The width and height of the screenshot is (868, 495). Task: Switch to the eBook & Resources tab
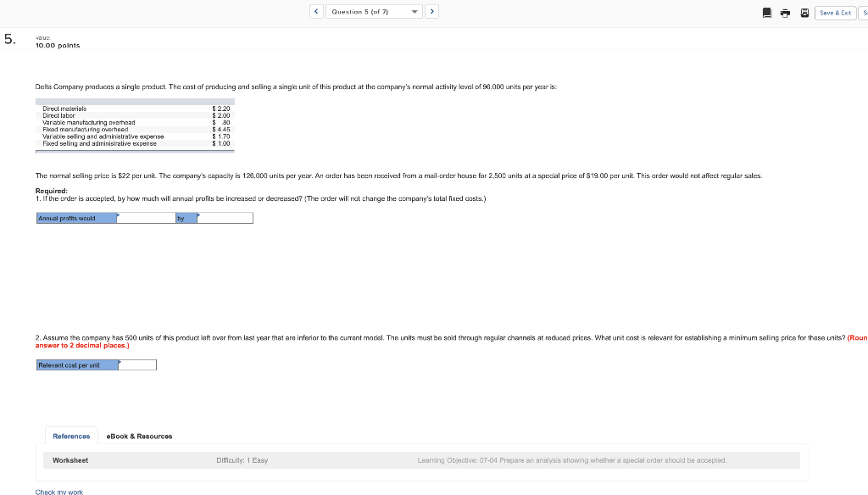(139, 437)
